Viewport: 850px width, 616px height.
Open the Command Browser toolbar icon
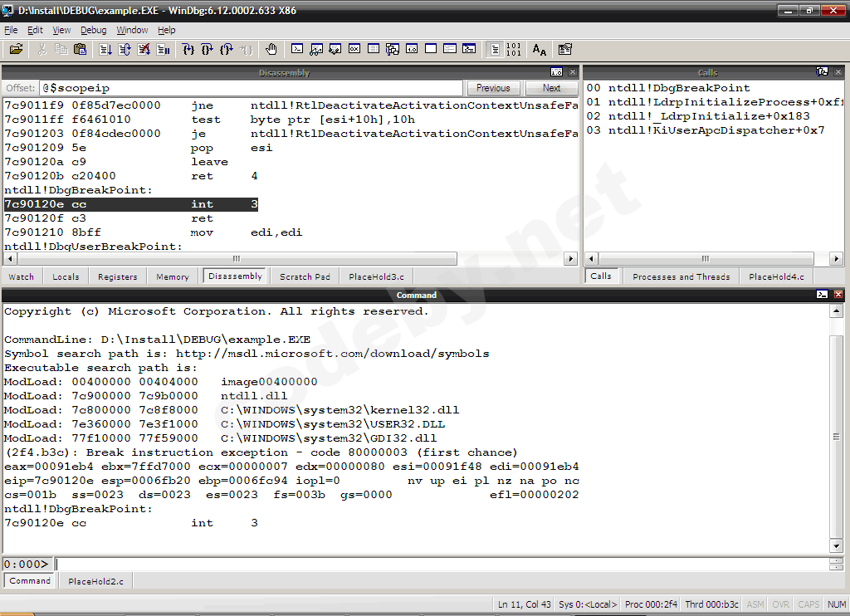(469, 49)
